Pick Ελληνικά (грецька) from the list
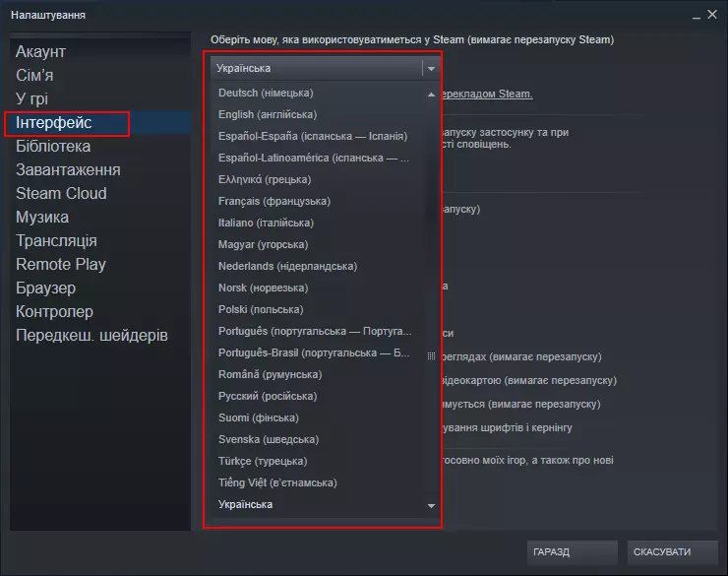 265,180
